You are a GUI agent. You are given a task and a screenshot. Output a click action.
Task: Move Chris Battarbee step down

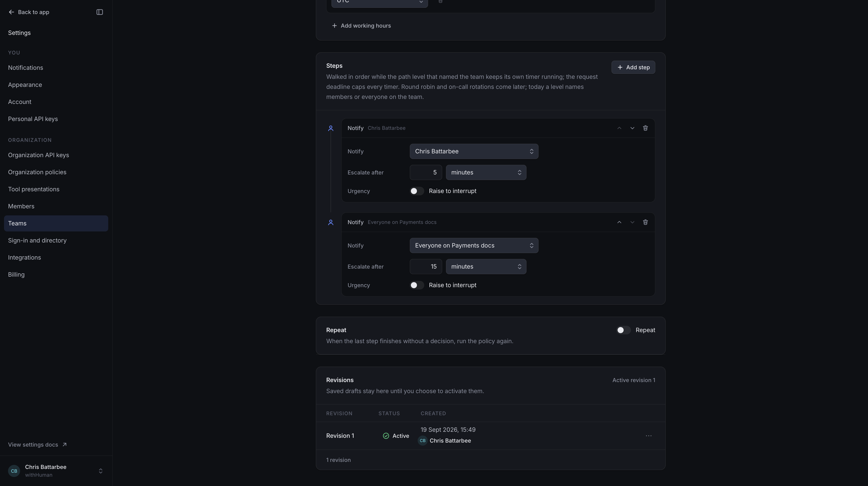pyautogui.click(x=632, y=128)
